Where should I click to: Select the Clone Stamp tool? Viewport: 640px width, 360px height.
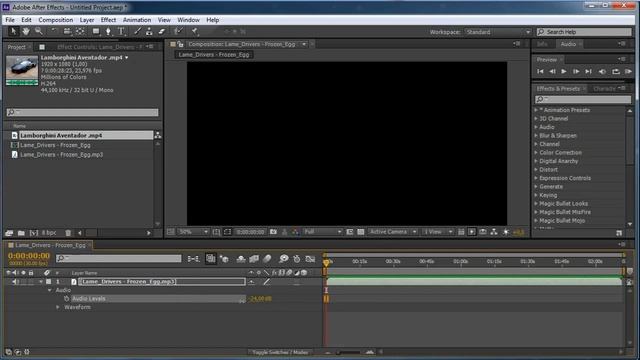(149, 31)
